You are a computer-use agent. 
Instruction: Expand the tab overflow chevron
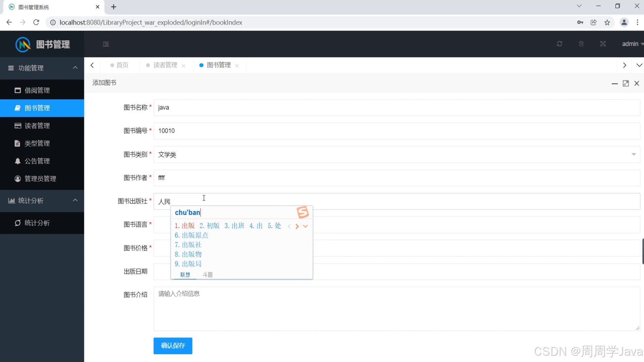(639, 65)
